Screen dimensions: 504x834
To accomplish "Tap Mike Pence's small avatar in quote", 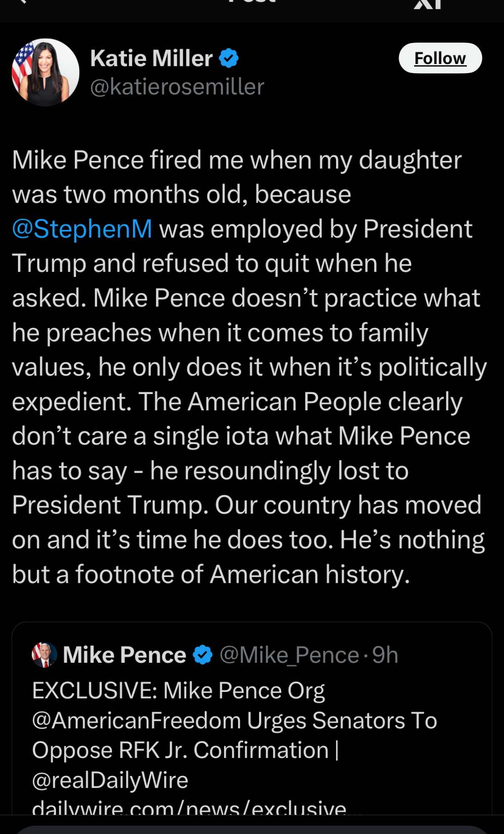I will point(44,655).
